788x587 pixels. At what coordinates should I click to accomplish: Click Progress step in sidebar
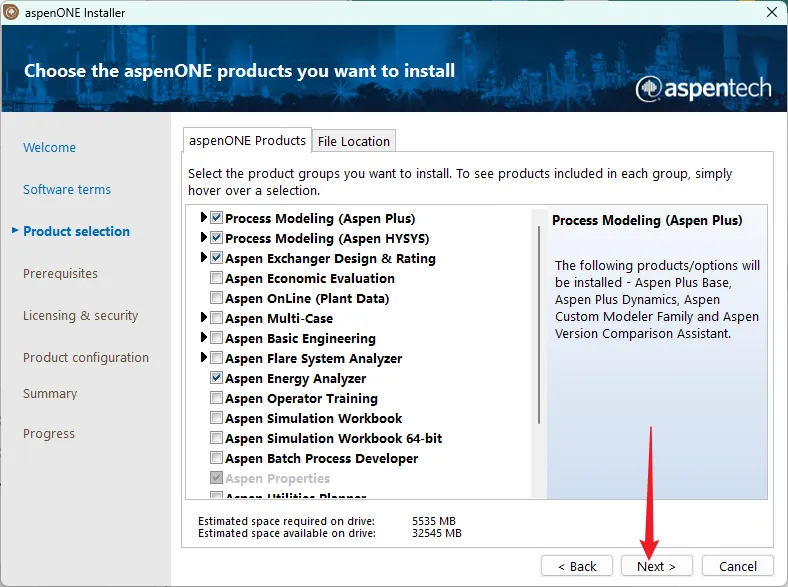pos(49,433)
